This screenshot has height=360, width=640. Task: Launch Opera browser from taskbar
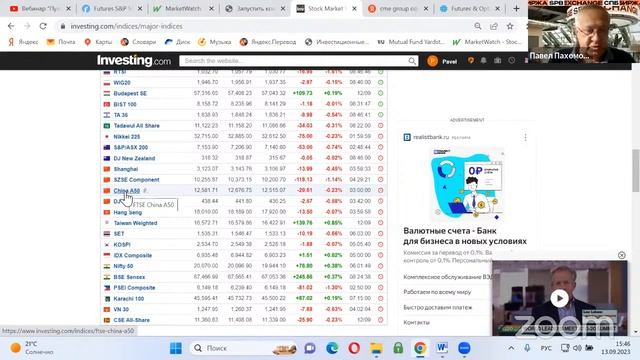(x=354, y=348)
